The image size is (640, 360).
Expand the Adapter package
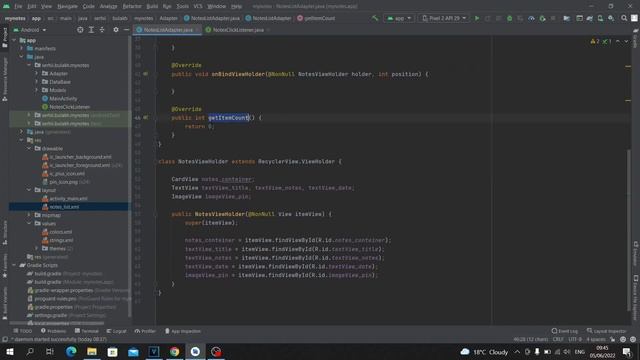click(37, 73)
